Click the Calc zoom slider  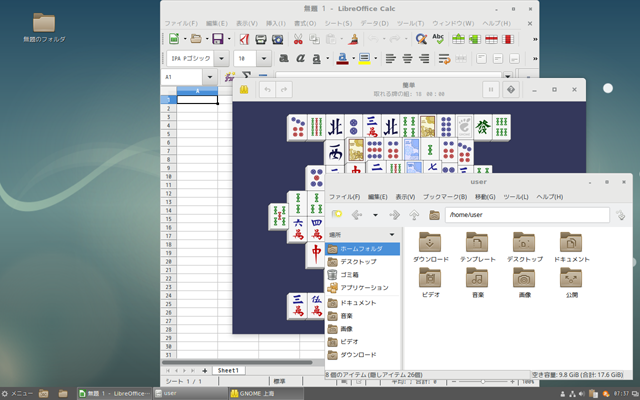point(483,382)
